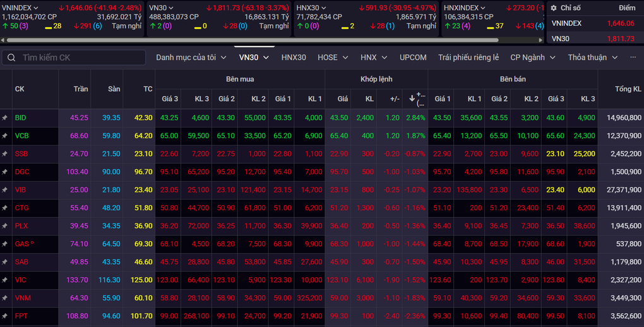Open the Trái phiếu riêng lẻ tab
The image size is (644, 327).
[468, 57]
